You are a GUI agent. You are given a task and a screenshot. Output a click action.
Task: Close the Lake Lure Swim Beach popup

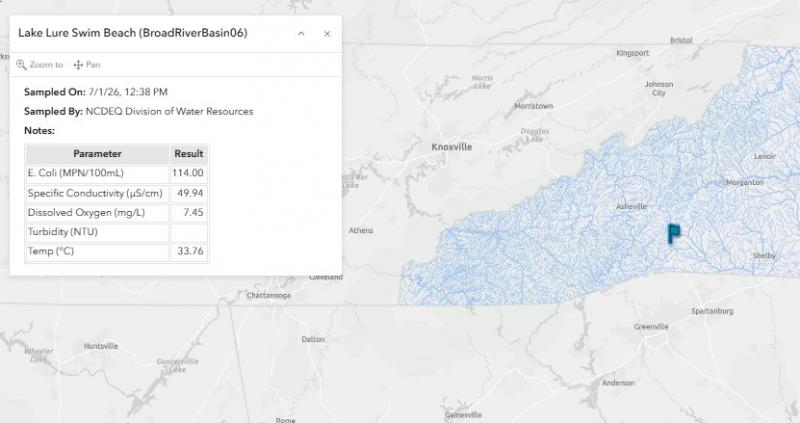click(x=327, y=34)
